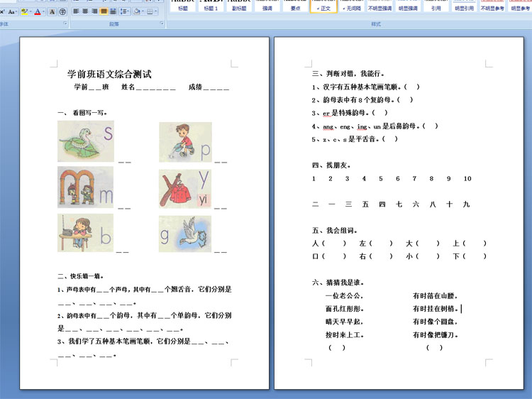The height and width of the screenshot is (399, 532).
Task: Select the swan letter s picture
Action: tap(86, 141)
